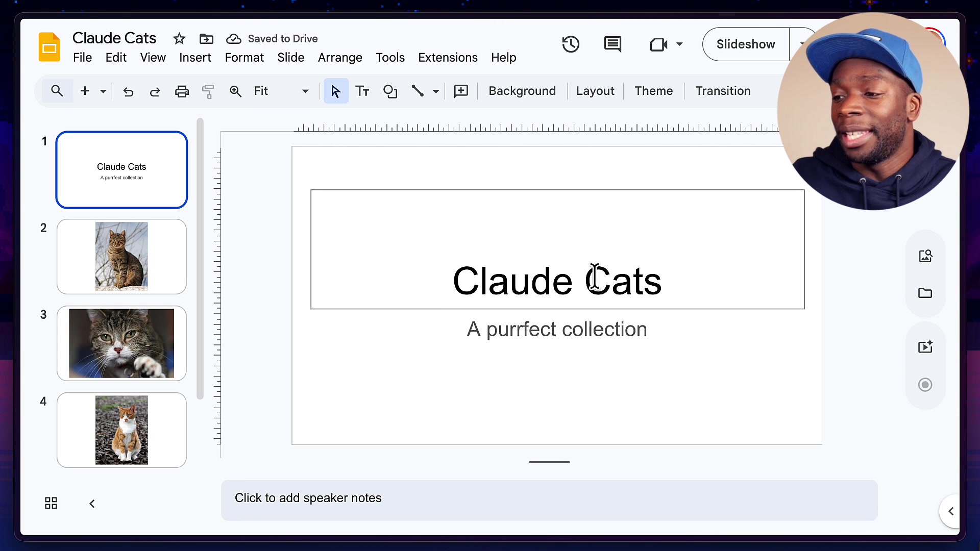
Task: Toggle the select cursor tool
Action: pos(335,91)
